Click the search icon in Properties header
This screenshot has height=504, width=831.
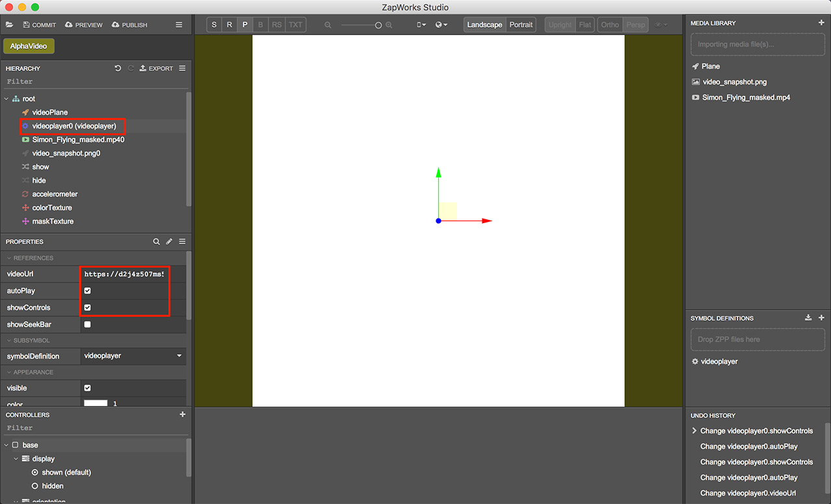[156, 241]
